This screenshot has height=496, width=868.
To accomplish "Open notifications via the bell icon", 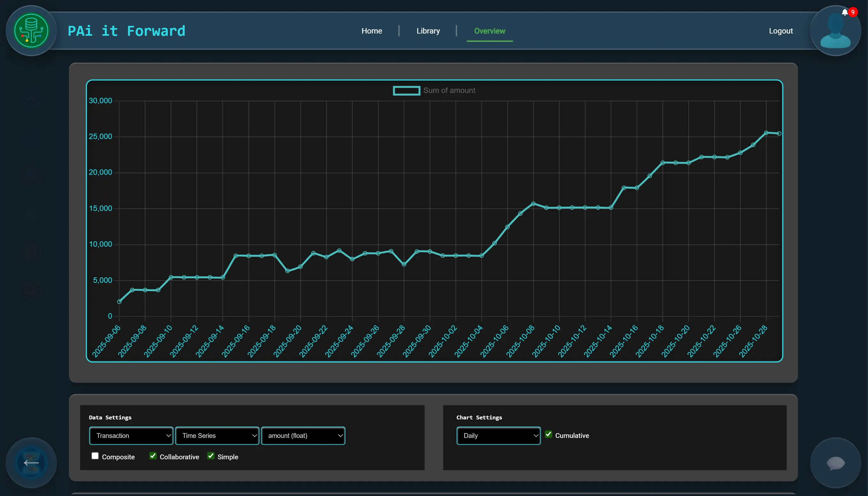I will (x=844, y=12).
